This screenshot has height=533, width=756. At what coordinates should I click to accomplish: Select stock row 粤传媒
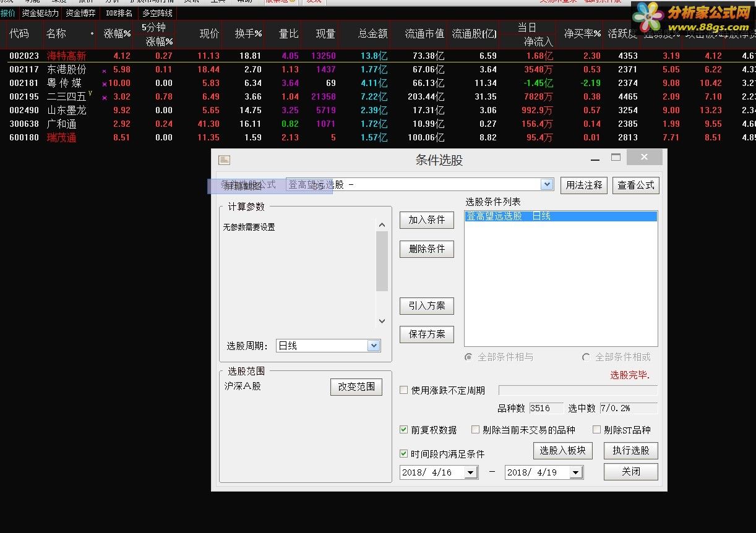pos(378,83)
